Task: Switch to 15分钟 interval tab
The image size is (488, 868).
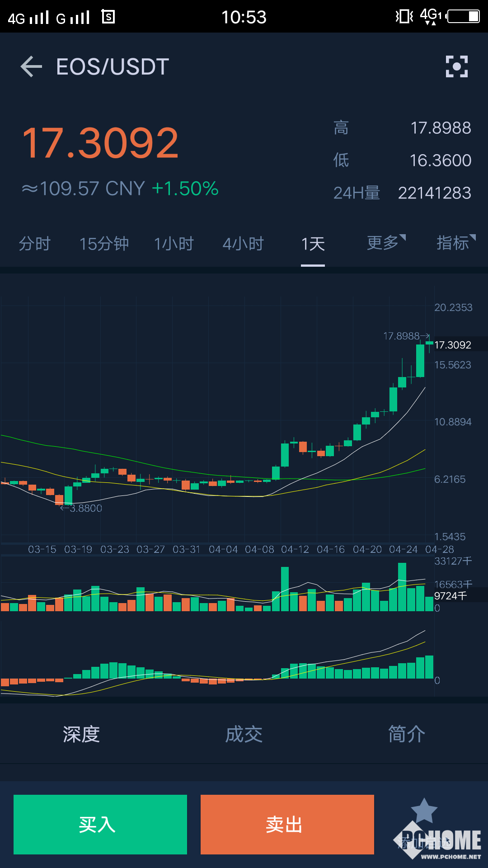Action: coord(104,244)
